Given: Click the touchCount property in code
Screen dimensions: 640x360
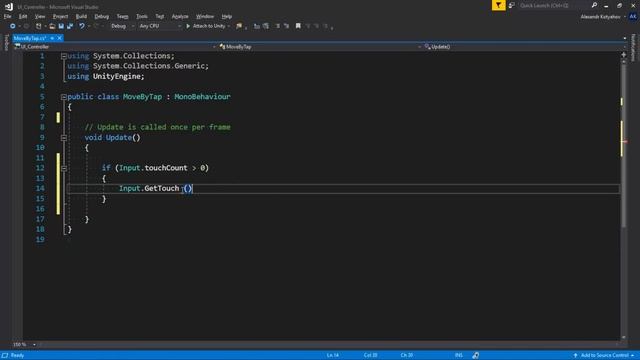Looking at the screenshot, I should tap(166, 168).
